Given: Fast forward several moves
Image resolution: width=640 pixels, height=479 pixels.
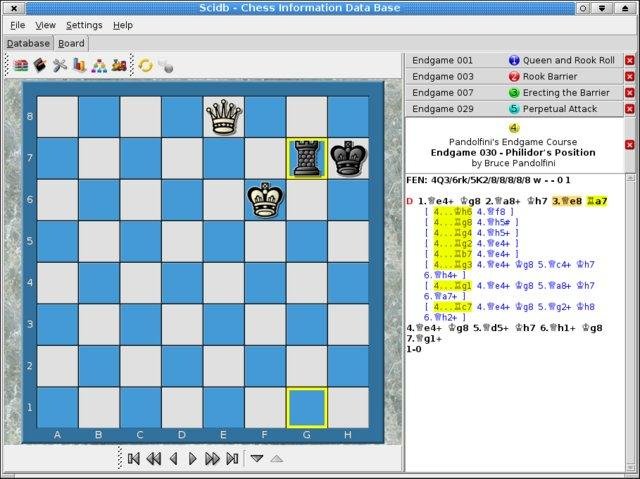Looking at the screenshot, I should click(x=212, y=458).
